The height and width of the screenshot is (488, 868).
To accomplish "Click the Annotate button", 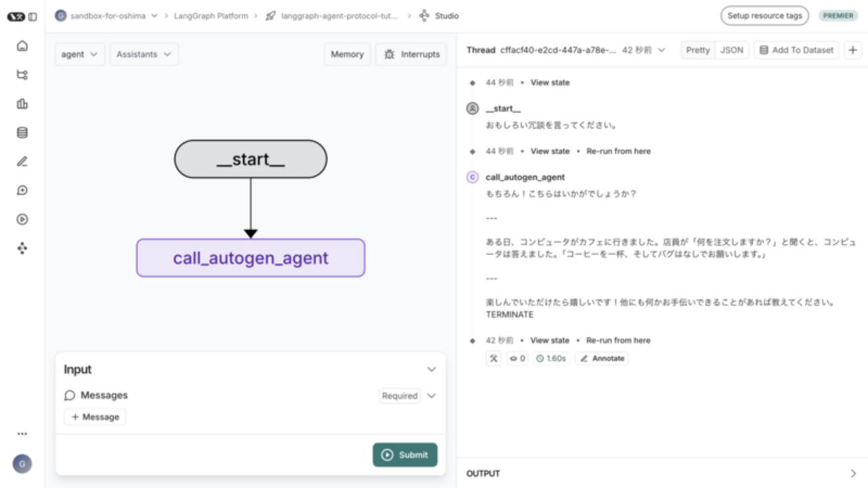I will click(602, 358).
